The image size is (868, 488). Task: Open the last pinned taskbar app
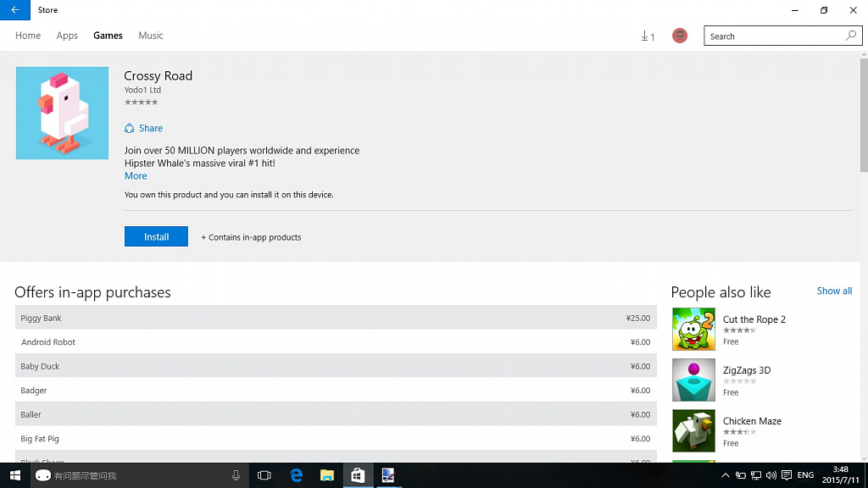tap(388, 475)
